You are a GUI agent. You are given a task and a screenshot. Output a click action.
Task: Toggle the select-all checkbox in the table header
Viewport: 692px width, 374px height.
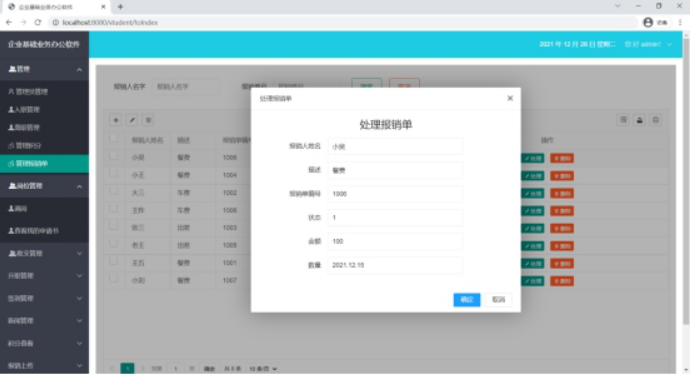[x=113, y=138]
